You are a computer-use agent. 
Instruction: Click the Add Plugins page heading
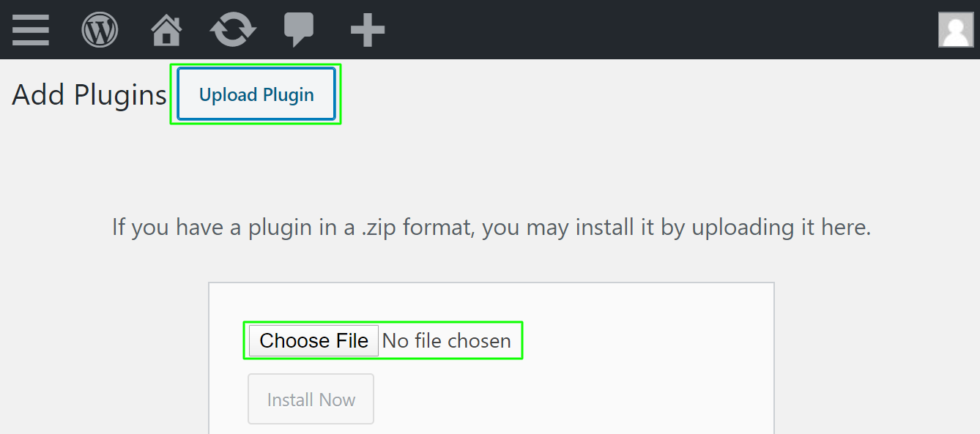coord(89,95)
